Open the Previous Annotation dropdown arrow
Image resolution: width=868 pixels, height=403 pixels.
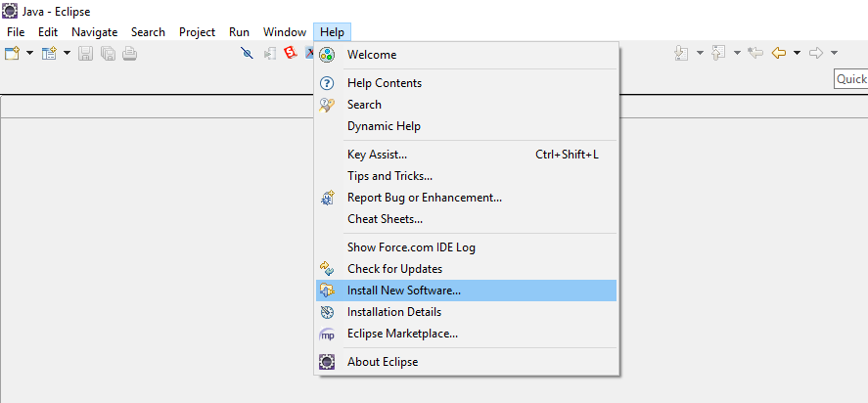tap(737, 53)
